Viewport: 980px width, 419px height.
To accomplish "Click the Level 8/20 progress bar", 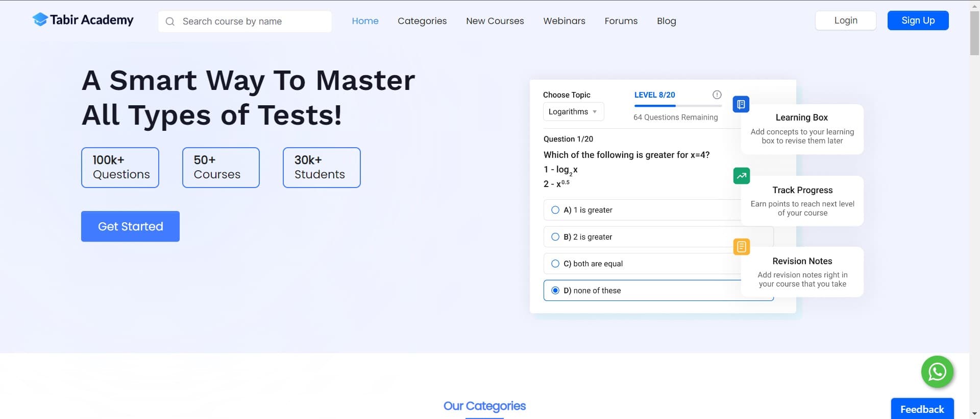I will tap(677, 106).
